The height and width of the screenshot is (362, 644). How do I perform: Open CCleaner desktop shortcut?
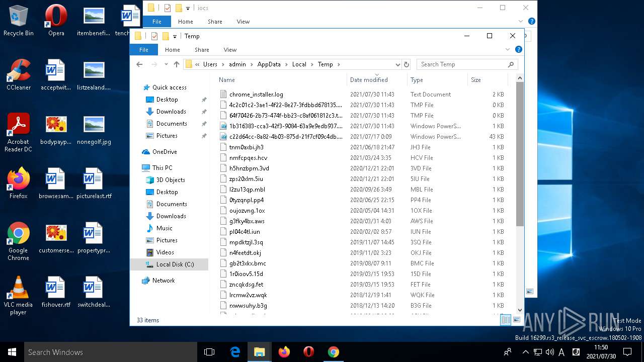(18, 75)
